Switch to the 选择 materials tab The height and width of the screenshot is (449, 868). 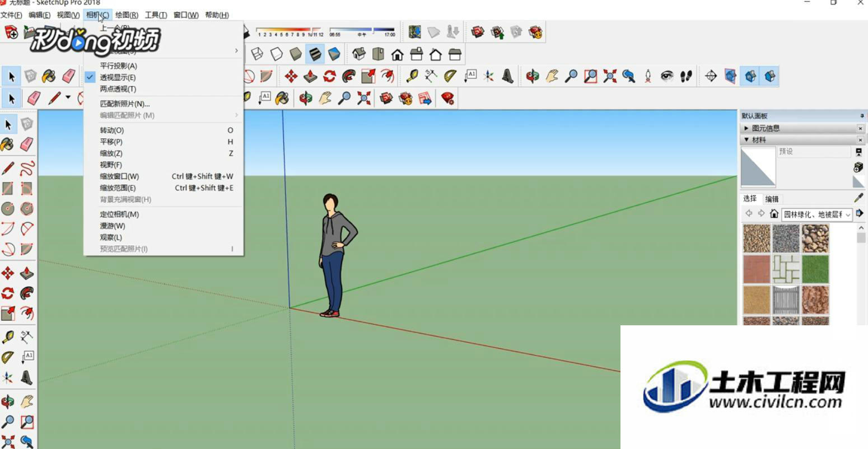[x=750, y=199]
